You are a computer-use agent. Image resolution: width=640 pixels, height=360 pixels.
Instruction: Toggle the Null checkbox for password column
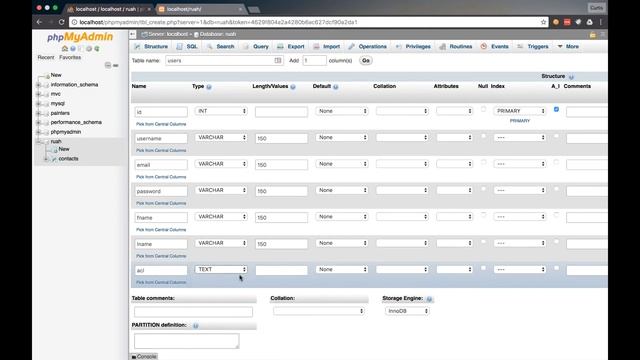(483, 189)
